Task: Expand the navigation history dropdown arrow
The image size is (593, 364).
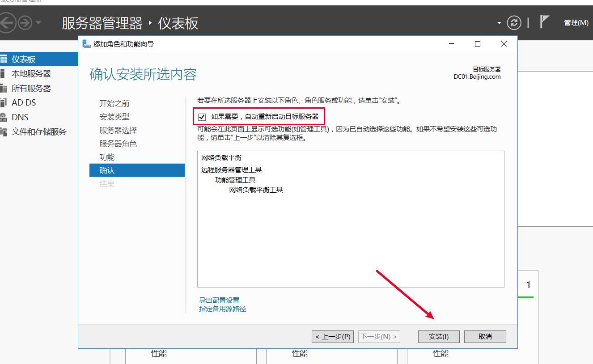Action: tap(38, 23)
